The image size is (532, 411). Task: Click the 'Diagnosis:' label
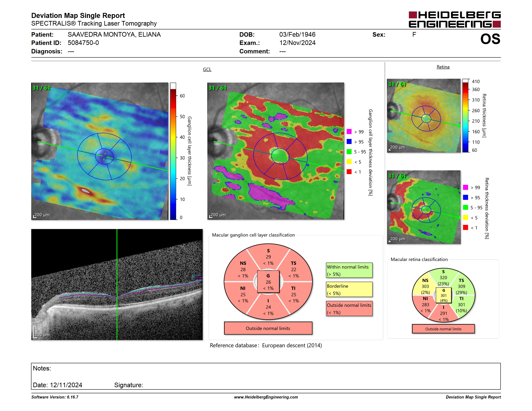coord(47,51)
